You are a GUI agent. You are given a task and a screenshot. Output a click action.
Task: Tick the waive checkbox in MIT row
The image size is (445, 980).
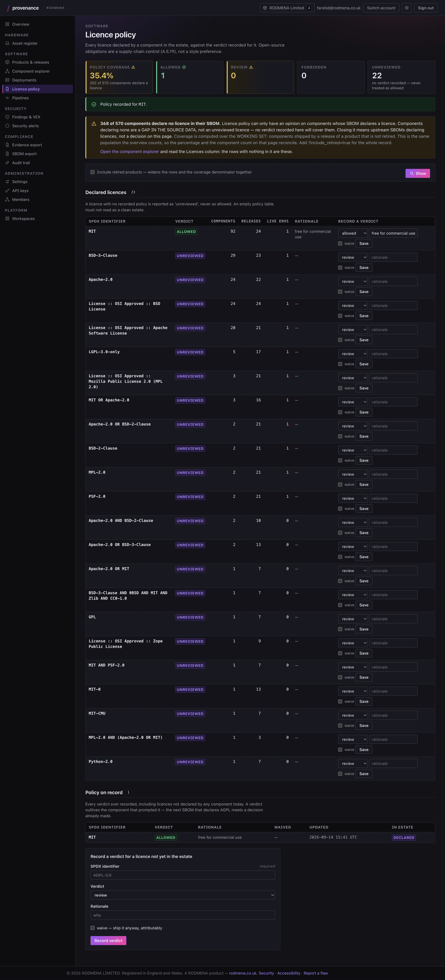pyautogui.click(x=340, y=243)
